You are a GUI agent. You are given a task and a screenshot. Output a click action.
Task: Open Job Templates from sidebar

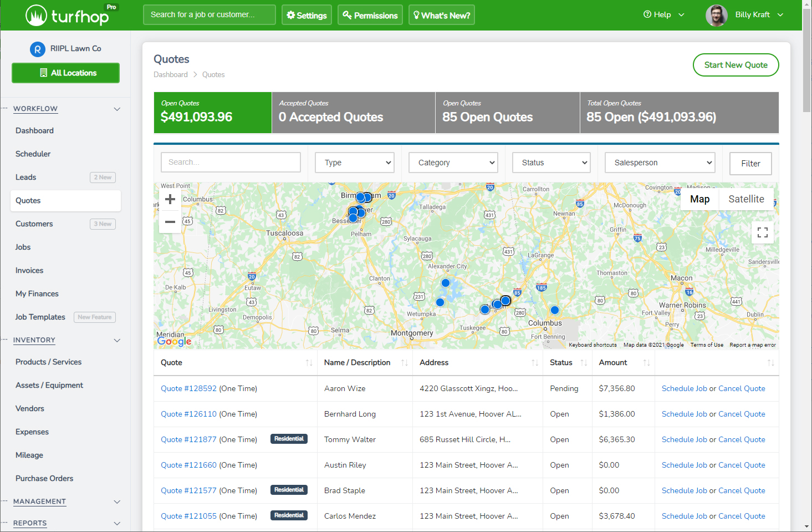click(x=40, y=317)
